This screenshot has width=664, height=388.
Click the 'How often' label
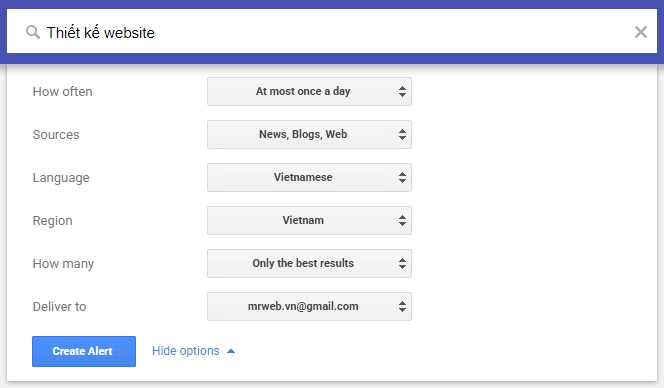[x=62, y=91]
